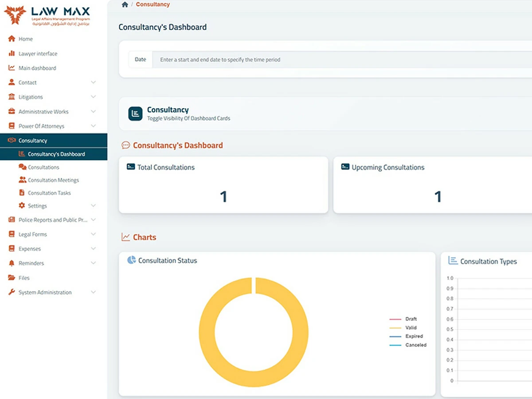Expand the Expenses menu chevron
Viewport: 532px width, 399px height.
93,249
